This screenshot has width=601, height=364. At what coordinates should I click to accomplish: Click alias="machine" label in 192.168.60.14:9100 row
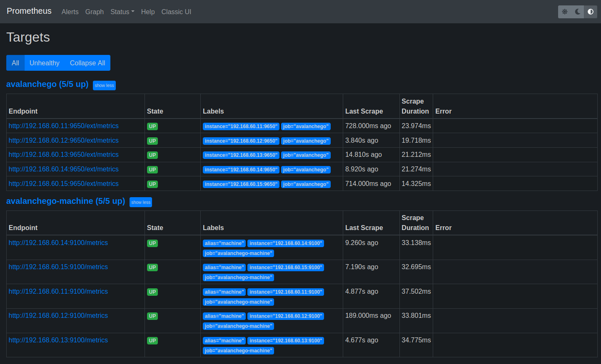tap(224, 243)
